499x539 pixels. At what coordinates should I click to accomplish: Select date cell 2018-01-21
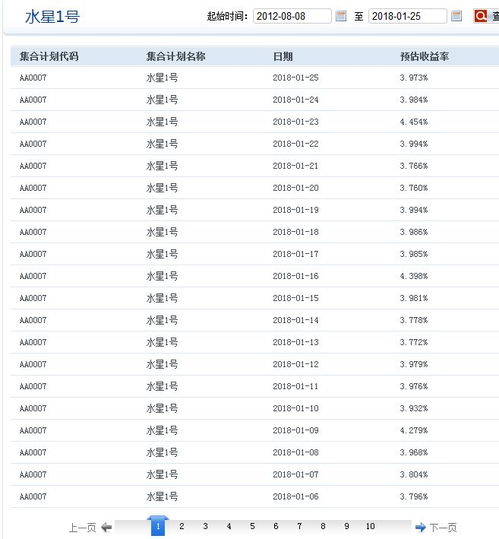pyautogui.click(x=296, y=166)
